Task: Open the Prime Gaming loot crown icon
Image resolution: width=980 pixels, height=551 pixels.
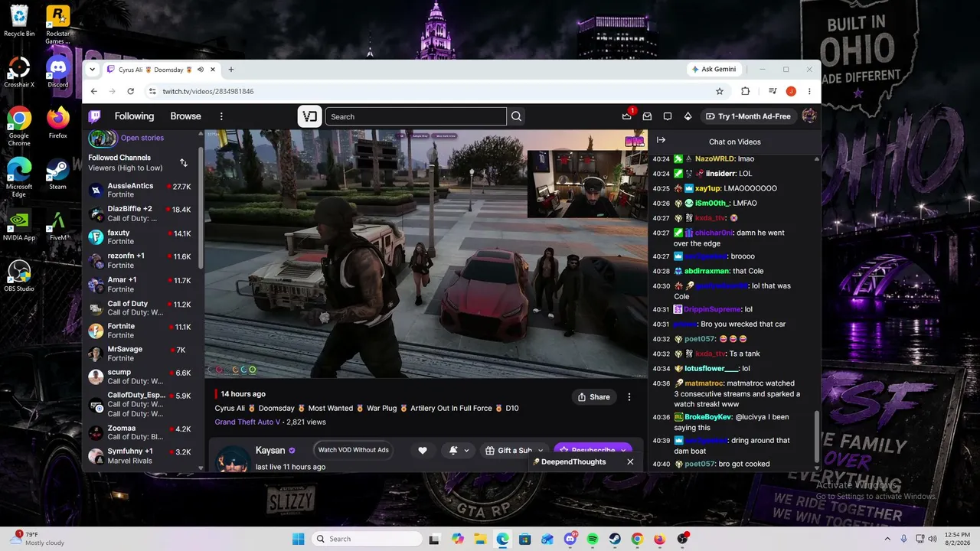Action: (627, 116)
